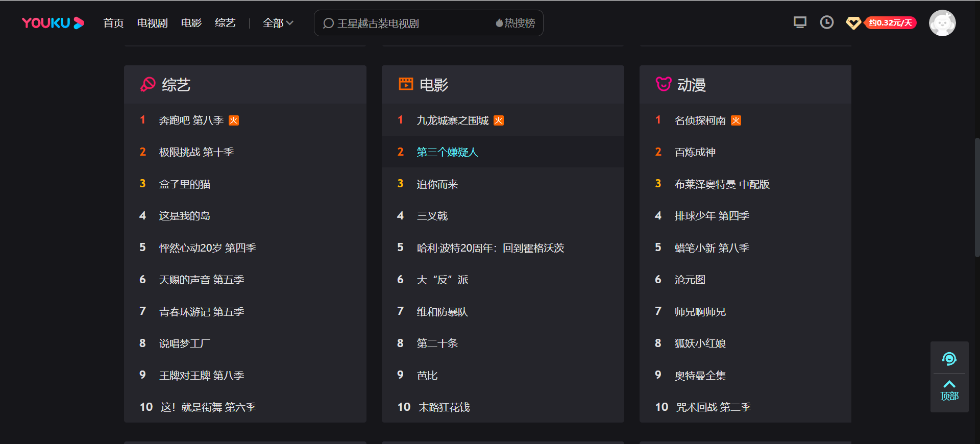This screenshot has height=444, width=980.
Task: Click the YOUKU logo
Action: 53,23
